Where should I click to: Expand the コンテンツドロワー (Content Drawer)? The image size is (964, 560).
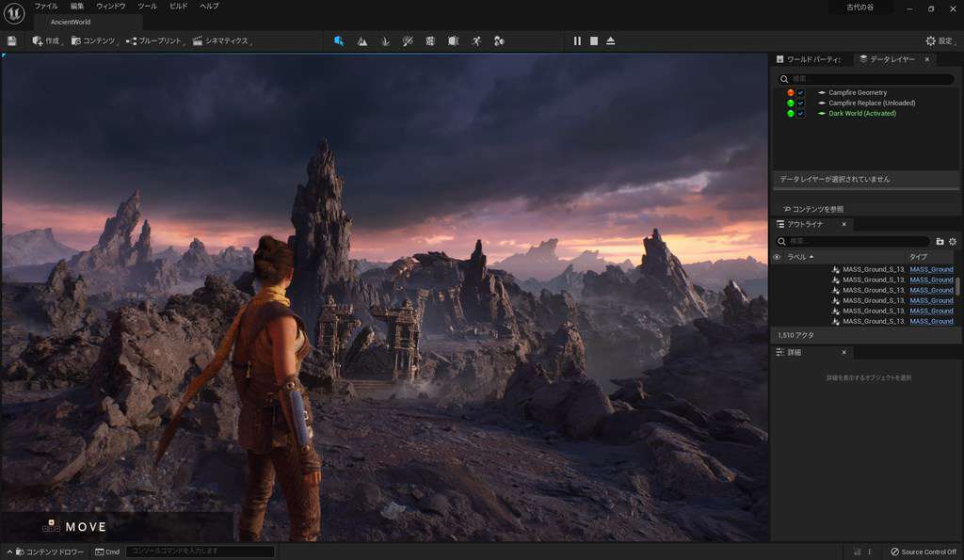click(45, 552)
